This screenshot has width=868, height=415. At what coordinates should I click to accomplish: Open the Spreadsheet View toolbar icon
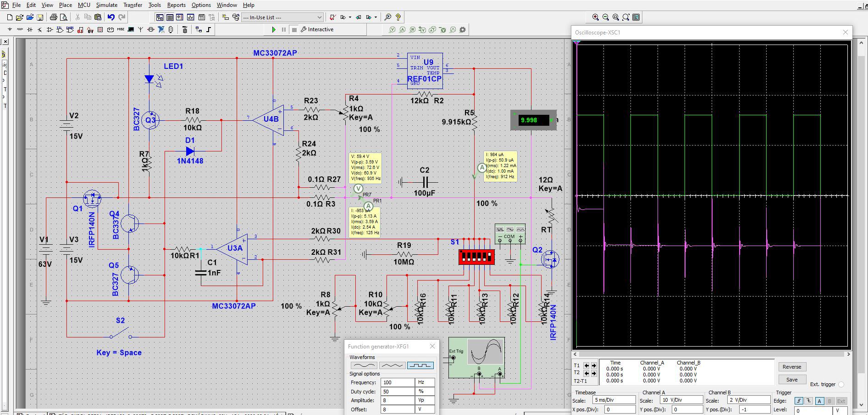coord(170,17)
